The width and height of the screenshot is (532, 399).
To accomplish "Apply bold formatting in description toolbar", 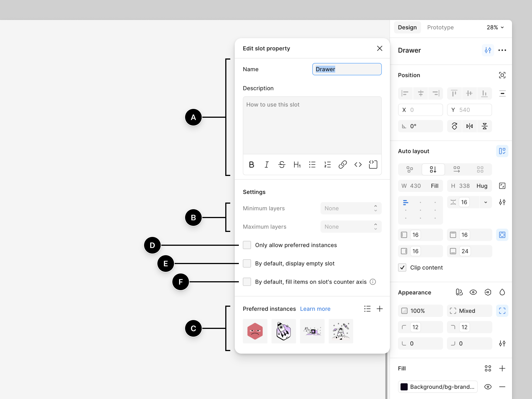I will pyautogui.click(x=251, y=165).
